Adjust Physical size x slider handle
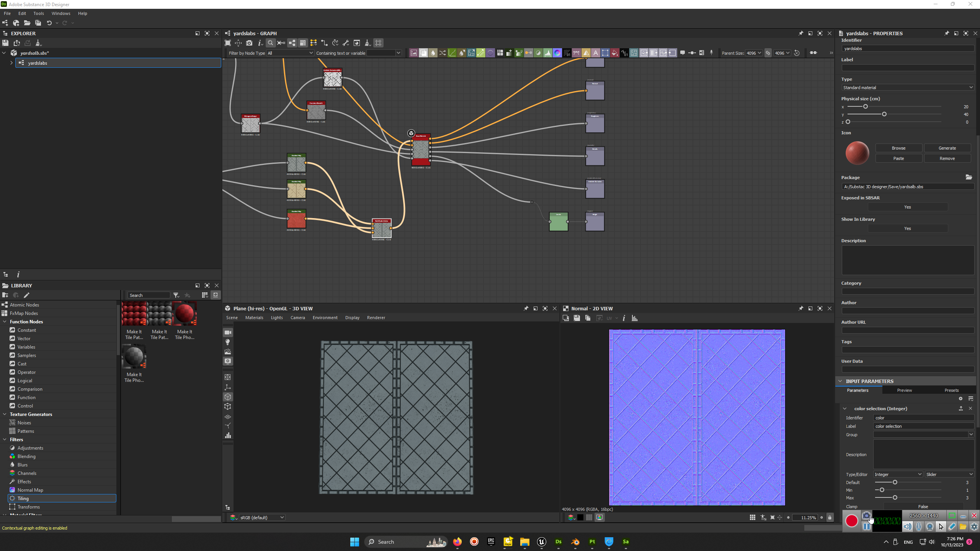Image resolution: width=980 pixels, height=551 pixels. pos(865,107)
